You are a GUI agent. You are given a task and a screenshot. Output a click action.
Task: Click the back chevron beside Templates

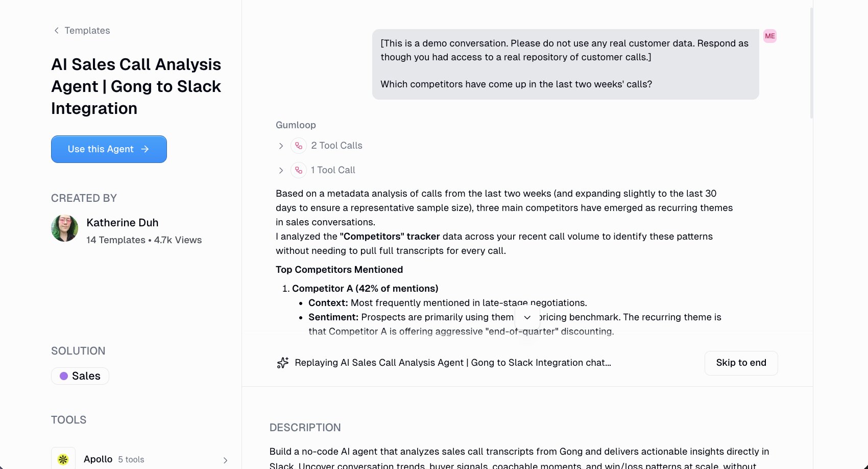click(x=56, y=30)
